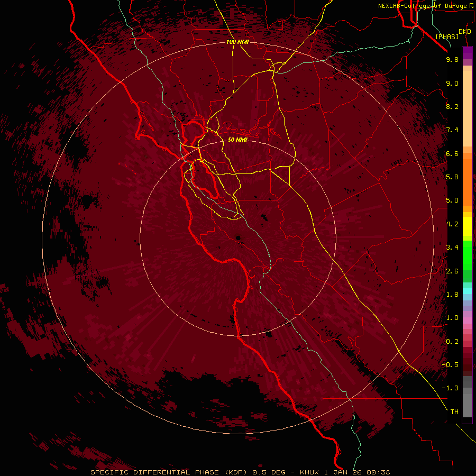476x476 pixels.
Task: Click the 9.8 scale value
Action: (452, 59)
